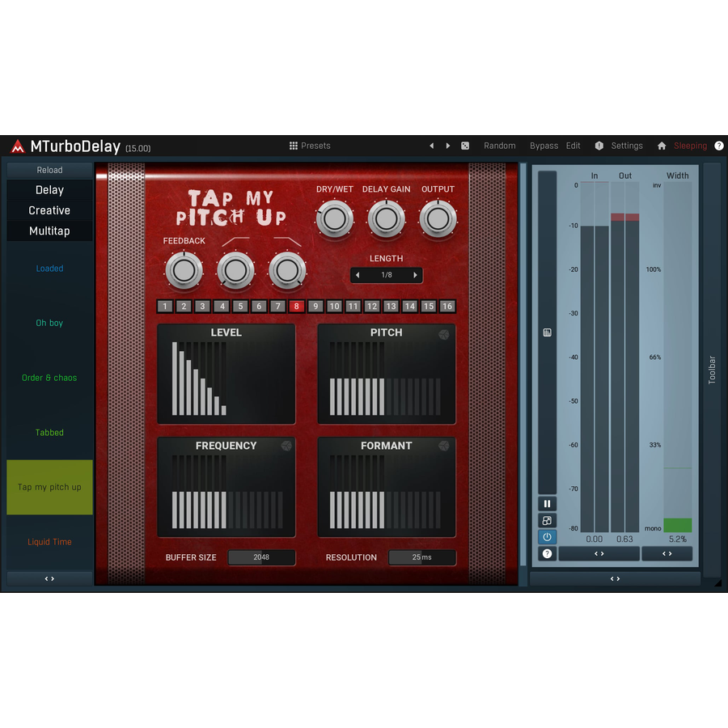Open the Presets grid icon
Image resolution: width=728 pixels, height=728 pixels.
(294, 146)
